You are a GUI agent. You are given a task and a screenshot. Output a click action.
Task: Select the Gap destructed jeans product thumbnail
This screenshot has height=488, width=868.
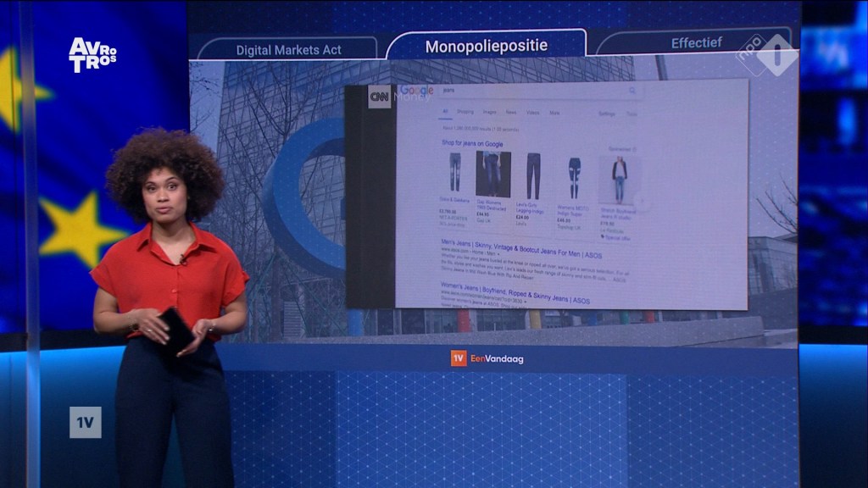(x=492, y=175)
